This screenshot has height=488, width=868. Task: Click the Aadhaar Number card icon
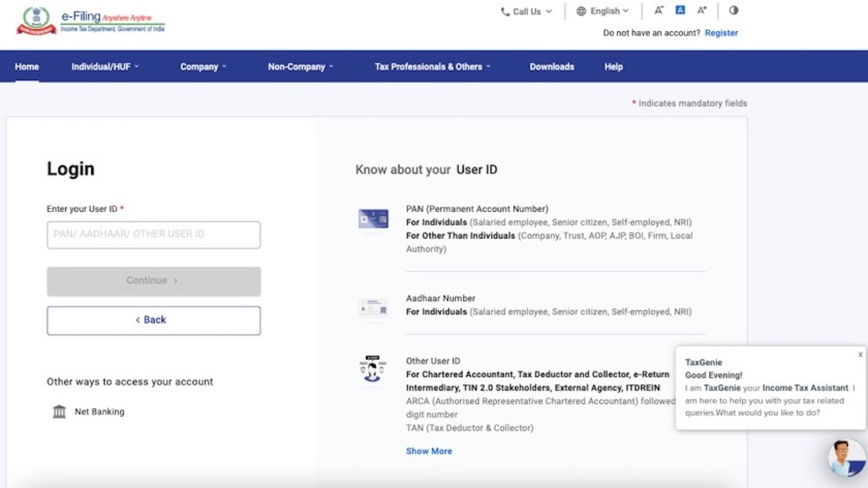coord(373,307)
